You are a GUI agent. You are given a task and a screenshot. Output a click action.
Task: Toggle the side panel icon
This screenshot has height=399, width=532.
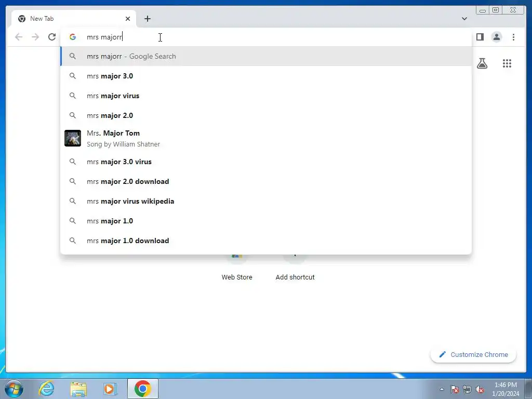tap(480, 37)
